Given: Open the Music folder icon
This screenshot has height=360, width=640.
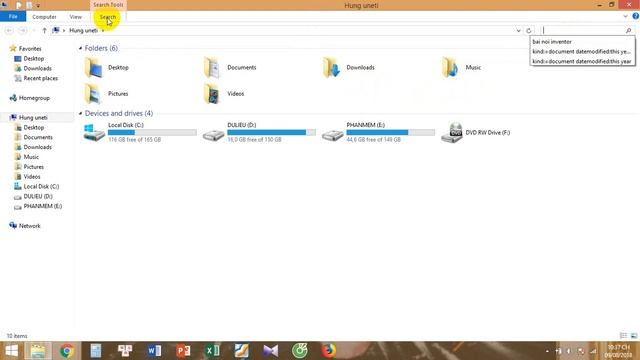Looking at the screenshot, I should (451, 68).
